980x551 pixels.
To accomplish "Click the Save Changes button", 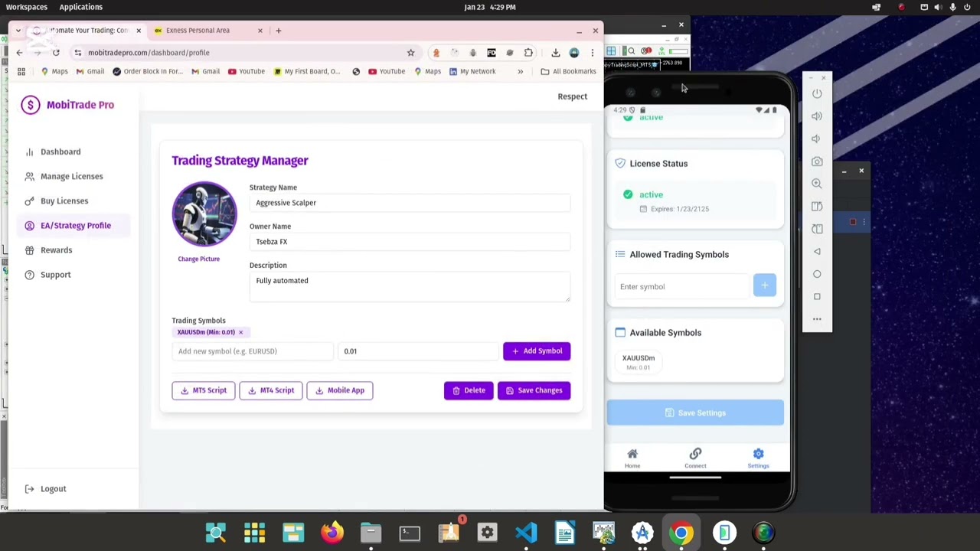I will (534, 390).
